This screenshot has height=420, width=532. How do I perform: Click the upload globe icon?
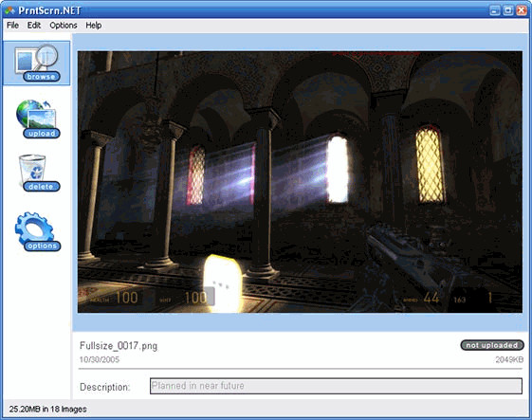[x=37, y=119]
